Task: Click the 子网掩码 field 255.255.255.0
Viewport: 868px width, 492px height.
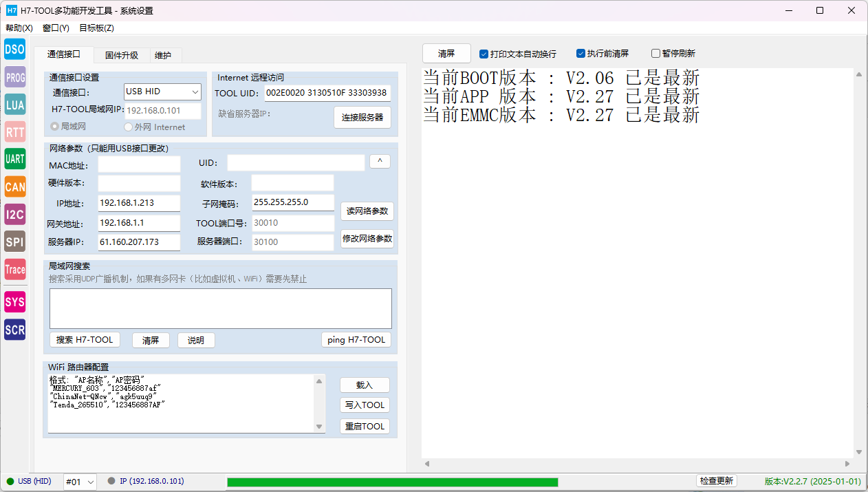Action: tap(293, 202)
